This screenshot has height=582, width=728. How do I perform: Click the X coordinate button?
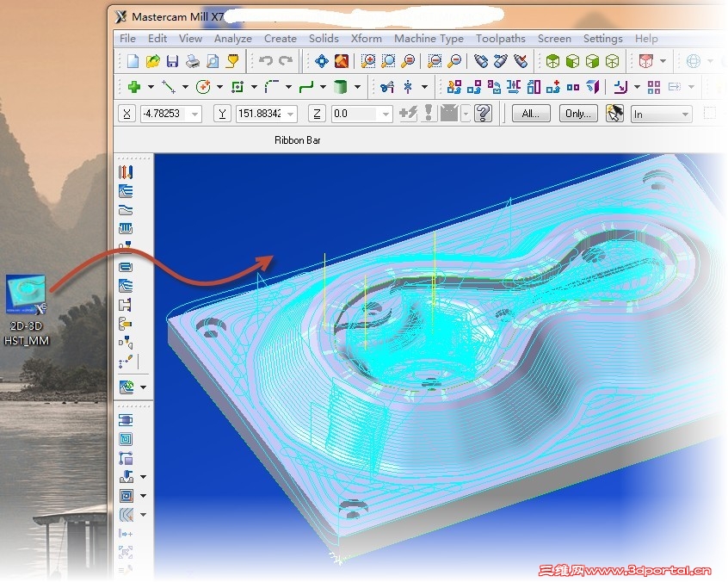(126, 114)
